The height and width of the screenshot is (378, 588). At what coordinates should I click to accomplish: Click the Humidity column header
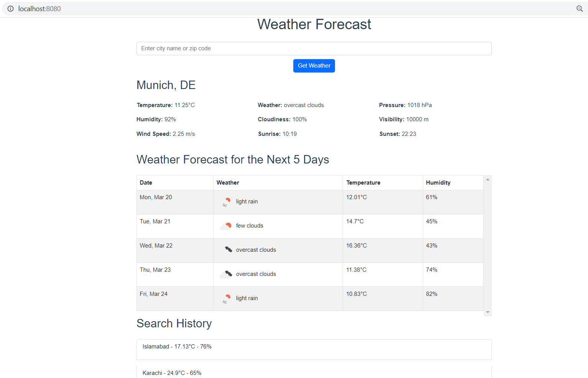438,182
